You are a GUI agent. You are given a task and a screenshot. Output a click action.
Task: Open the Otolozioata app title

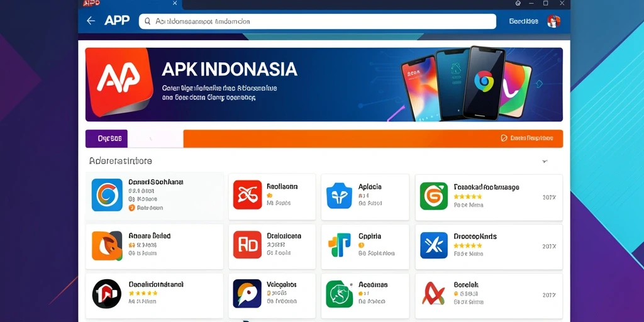tap(284, 236)
